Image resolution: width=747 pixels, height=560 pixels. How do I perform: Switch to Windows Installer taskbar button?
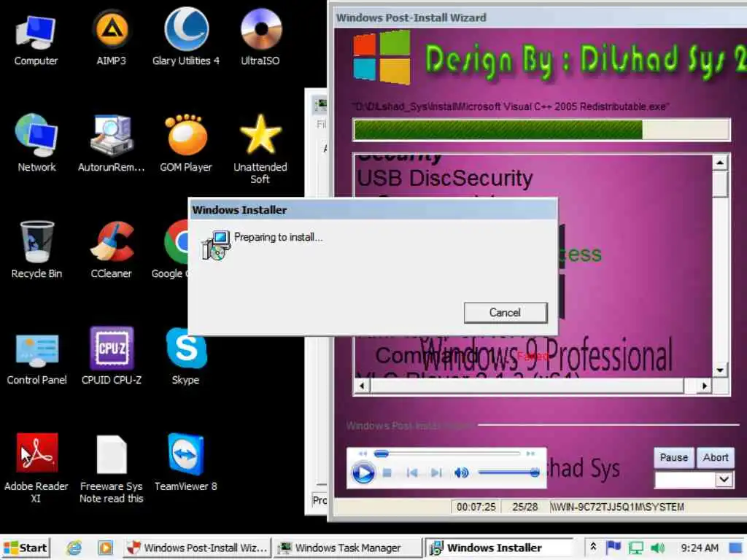(498, 548)
